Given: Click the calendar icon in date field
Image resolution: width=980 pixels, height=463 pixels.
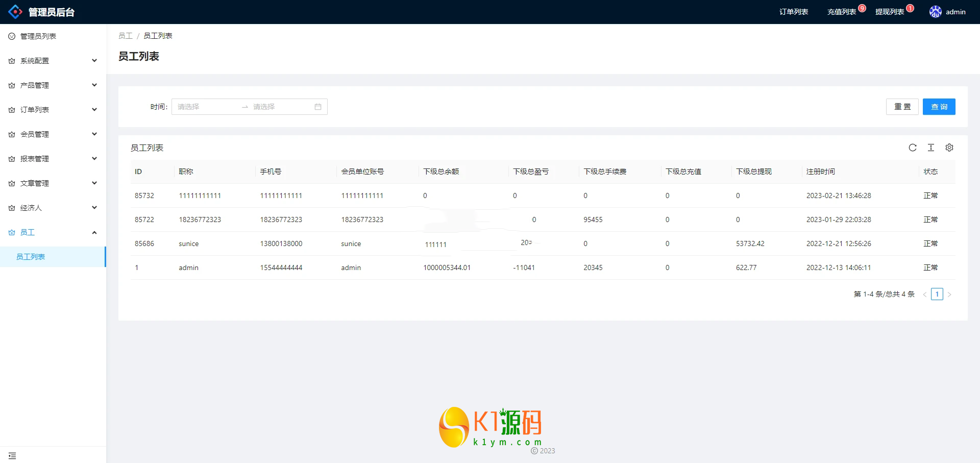Looking at the screenshot, I should (318, 107).
